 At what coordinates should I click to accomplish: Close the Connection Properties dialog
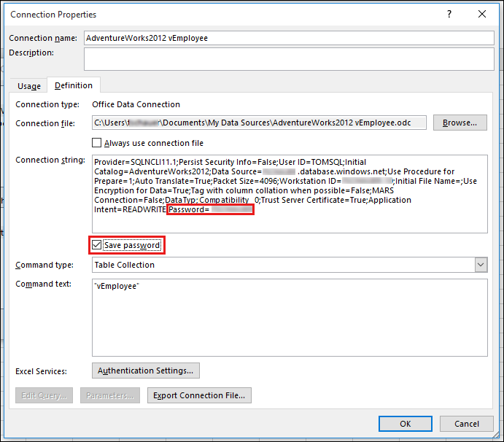[482, 14]
